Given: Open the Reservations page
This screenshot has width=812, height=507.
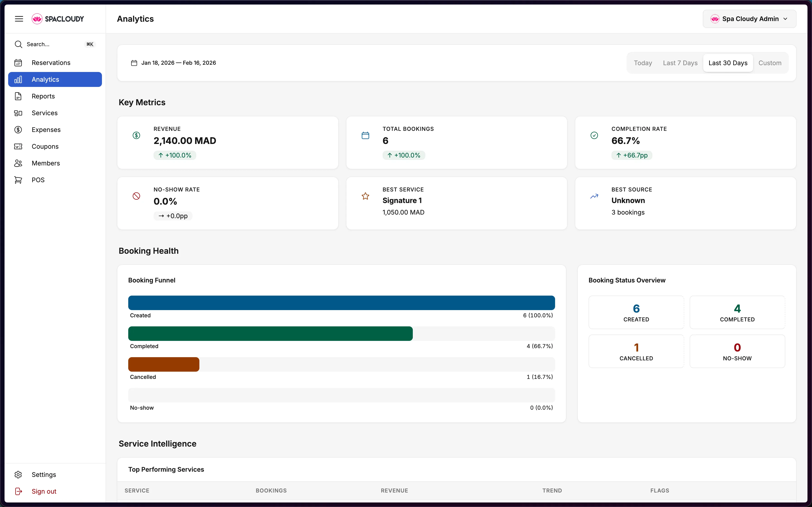Looking at the screenshot, I should point(51,62).
